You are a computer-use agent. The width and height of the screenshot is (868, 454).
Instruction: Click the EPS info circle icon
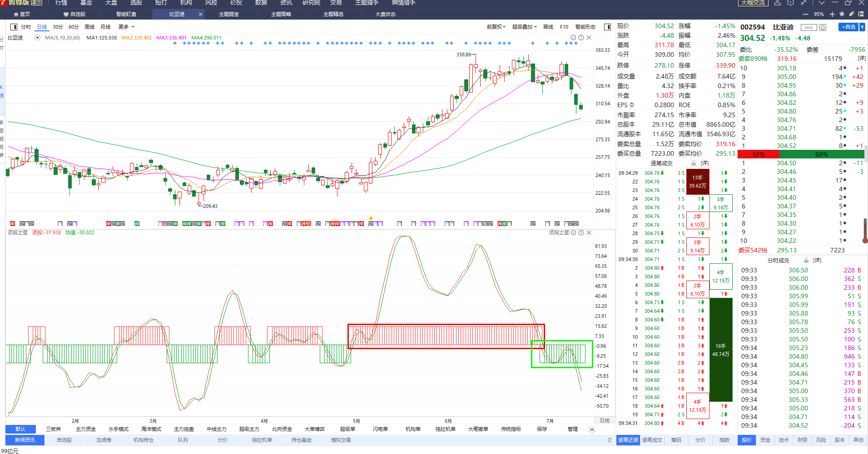[x=632, y=105]
